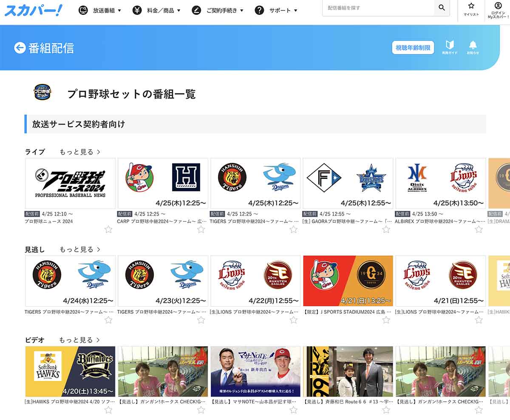Go back using the blue arrow icon
Image resolution: width=510 pixels, height=420 pixels.
(x=20, y=48)
